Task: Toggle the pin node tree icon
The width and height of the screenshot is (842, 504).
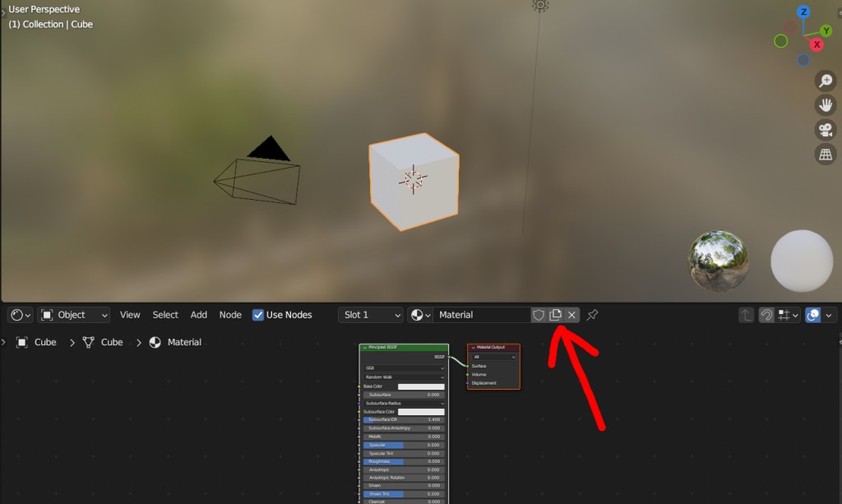Action: coord(592,315)
